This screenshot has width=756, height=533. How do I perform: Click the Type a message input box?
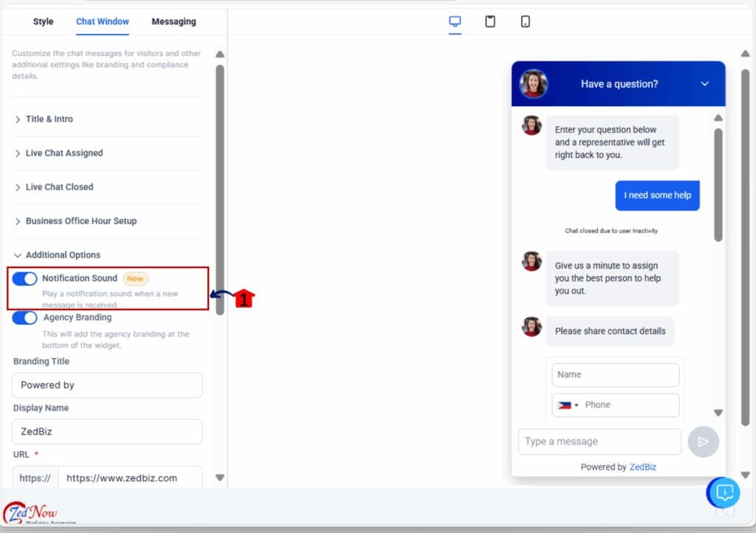tap(599, 441)
